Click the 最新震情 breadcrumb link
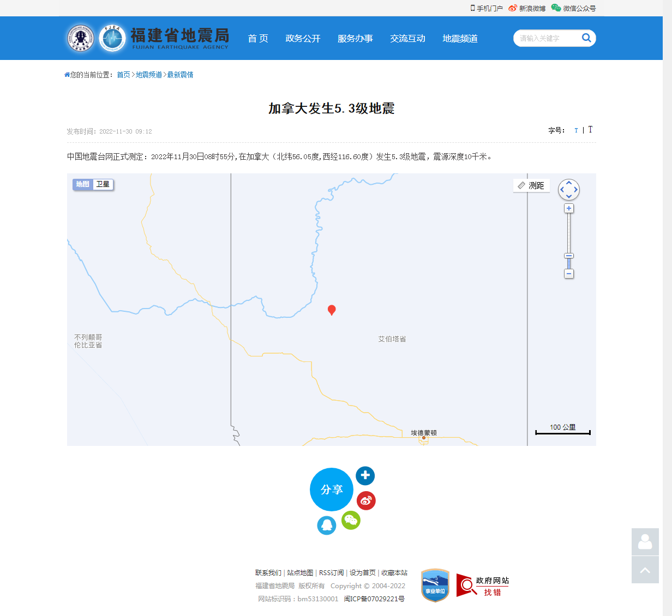Viewport: 672px width, 616px height. (180, 75)
